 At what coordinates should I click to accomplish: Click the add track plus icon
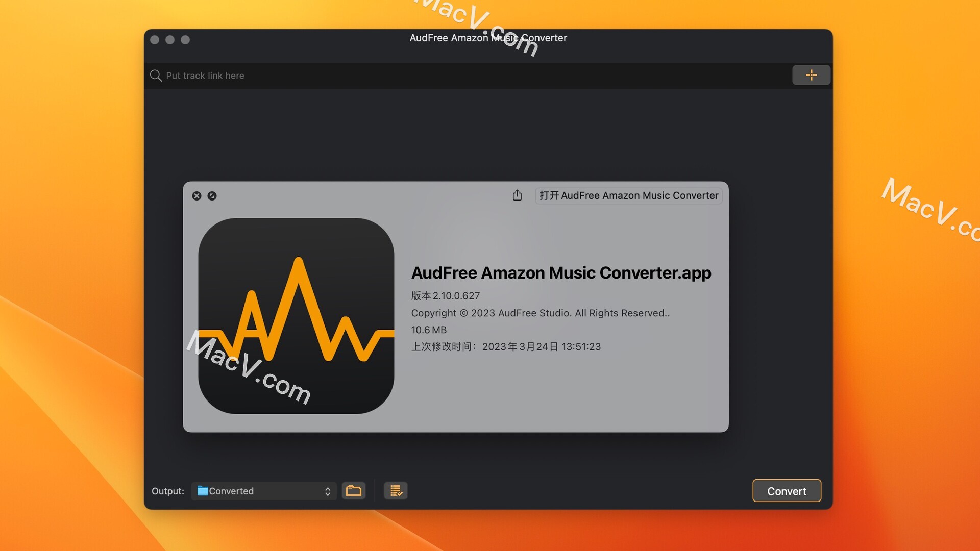click(812, 76)
